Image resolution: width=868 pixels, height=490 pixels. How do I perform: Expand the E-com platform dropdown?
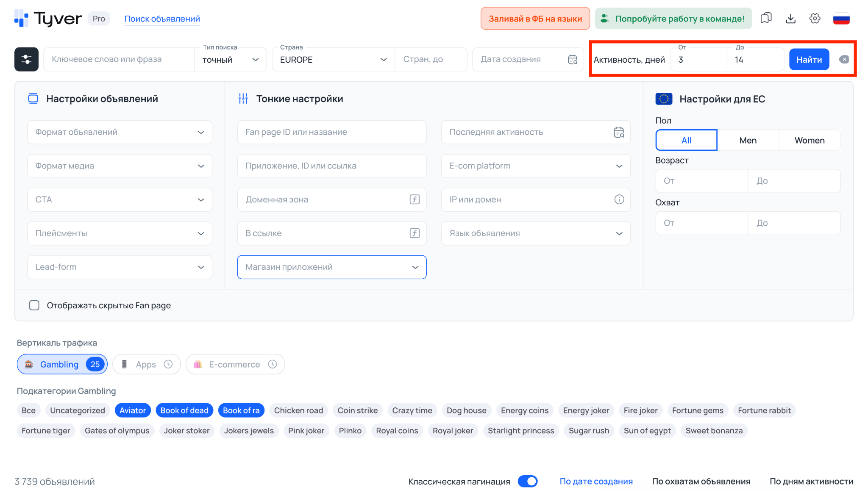(x=535, y=166)
